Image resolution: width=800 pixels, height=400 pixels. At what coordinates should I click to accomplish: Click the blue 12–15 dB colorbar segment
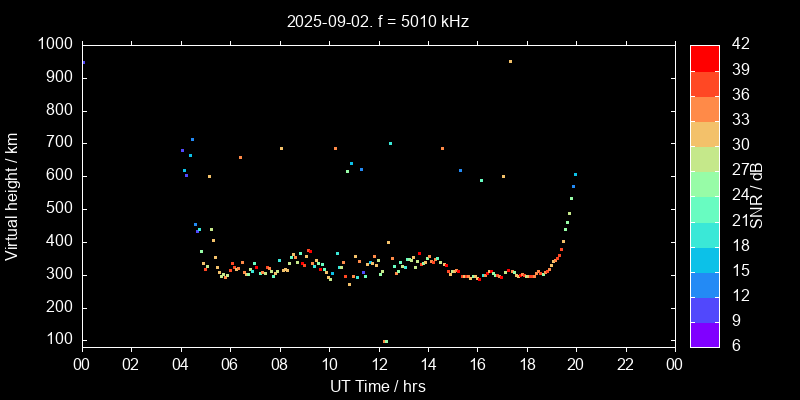(704, 284)
